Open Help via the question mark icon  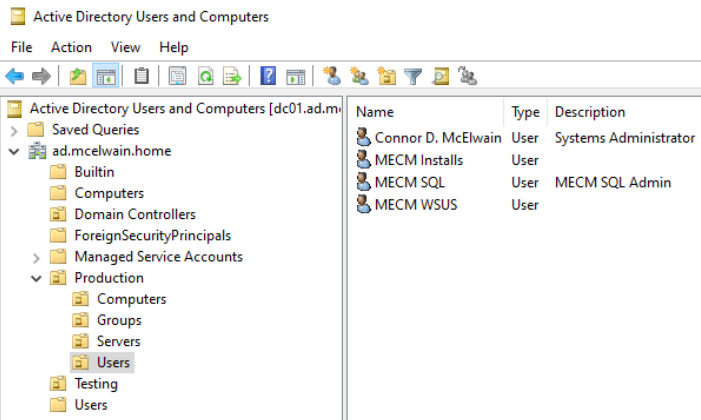tap(268, 76)
